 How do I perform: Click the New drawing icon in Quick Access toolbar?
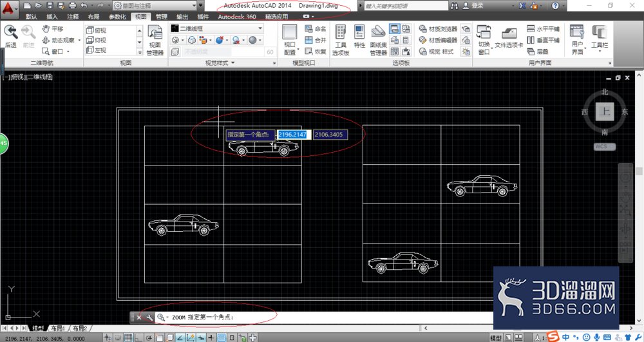click(x=26, y=6)
